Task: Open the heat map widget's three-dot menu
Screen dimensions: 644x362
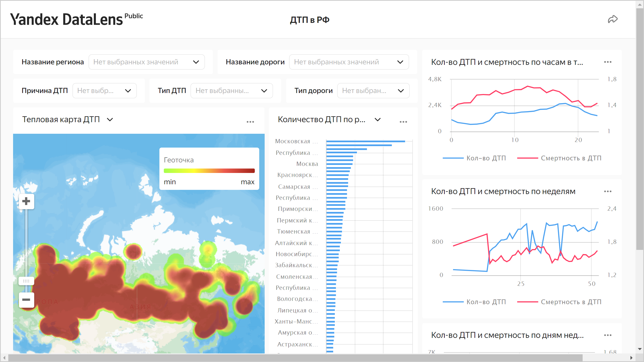Action: pyautogui.click(x=250, y=122)
